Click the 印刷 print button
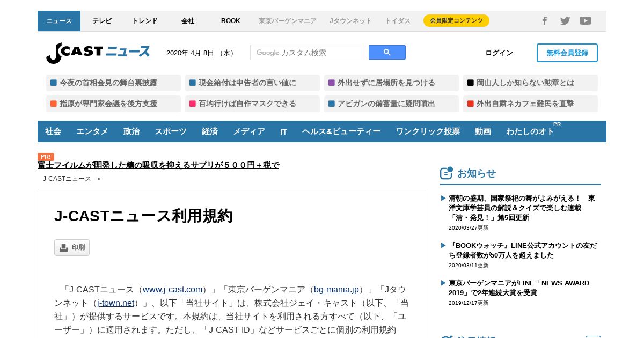This screenshot has height=338, width=644. pos(72,247)
